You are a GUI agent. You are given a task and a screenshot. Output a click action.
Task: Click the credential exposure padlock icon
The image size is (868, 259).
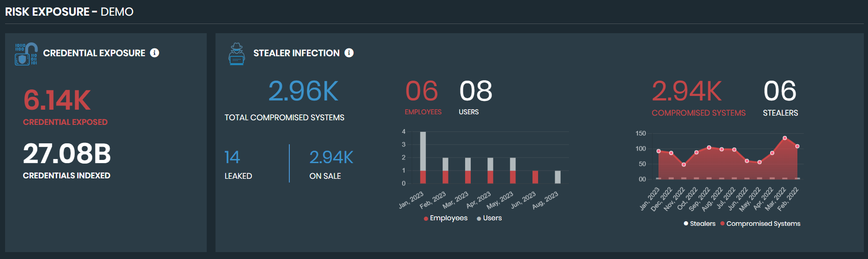click(26, 54)
